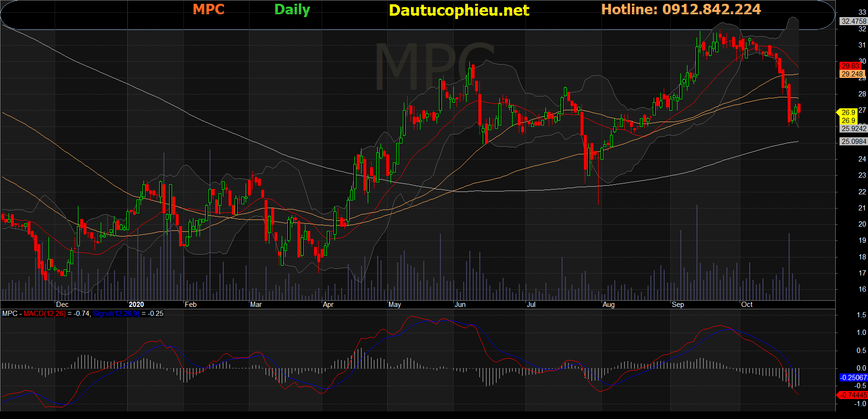This screenshot has width=868, height=419.
Task: Click the Feb label on time axis
Action: click(191, 305)
